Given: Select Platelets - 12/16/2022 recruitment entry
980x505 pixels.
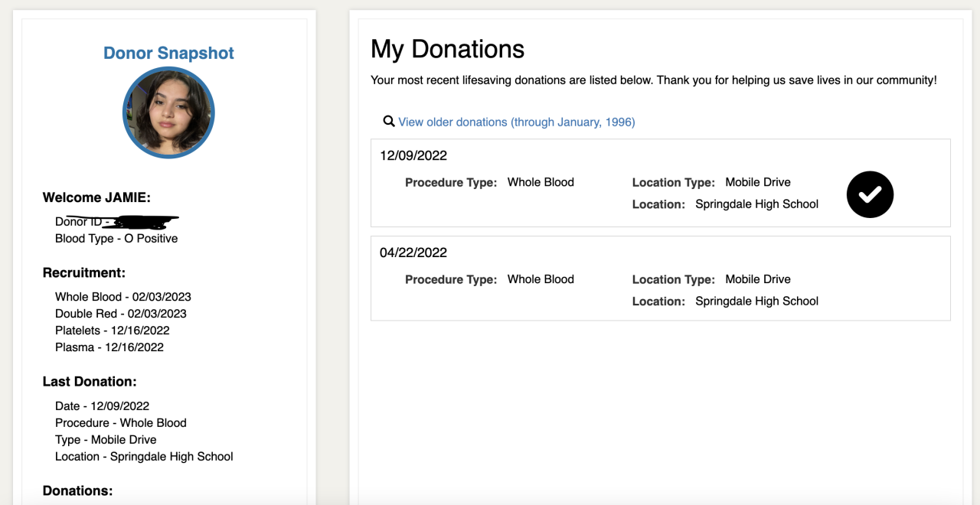Looking at the screenshot, I should point(113,331).
